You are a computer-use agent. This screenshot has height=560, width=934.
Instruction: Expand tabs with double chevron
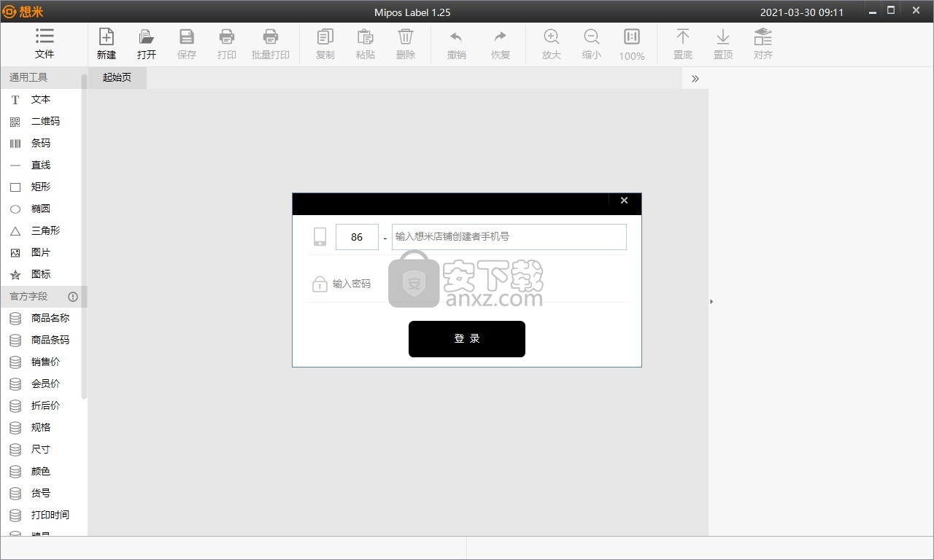click(695, 78)
